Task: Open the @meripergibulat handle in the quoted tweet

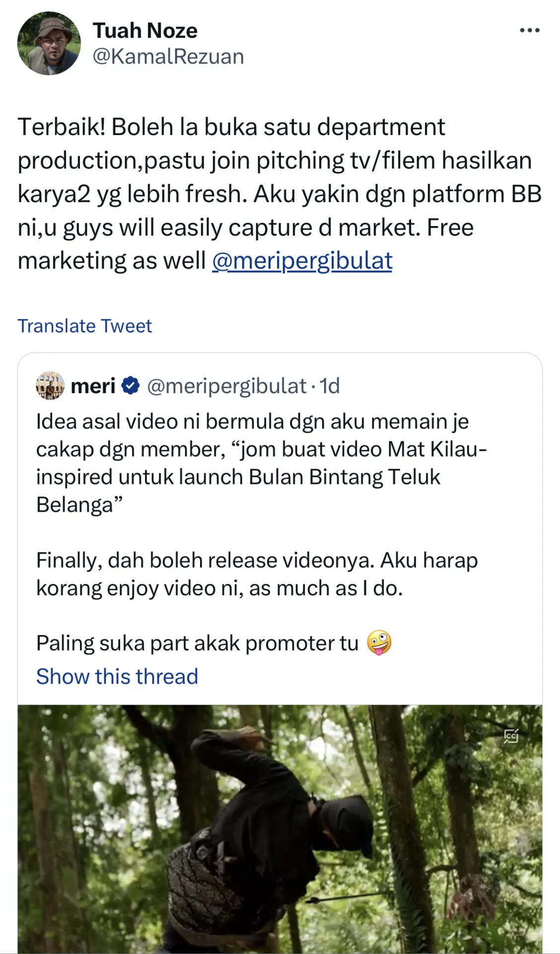Action: click(226, 386)
